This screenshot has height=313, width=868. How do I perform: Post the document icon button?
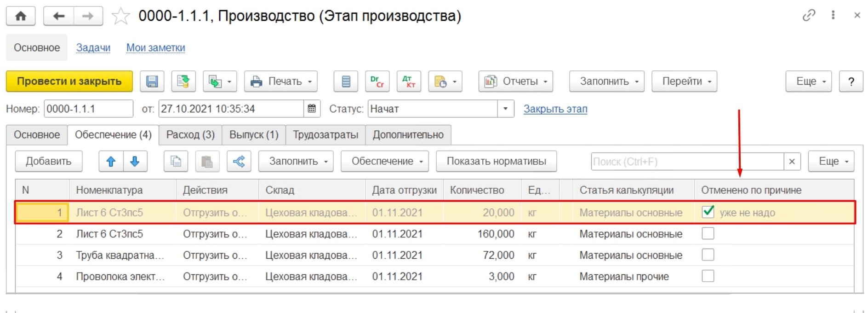click(183, 81)
